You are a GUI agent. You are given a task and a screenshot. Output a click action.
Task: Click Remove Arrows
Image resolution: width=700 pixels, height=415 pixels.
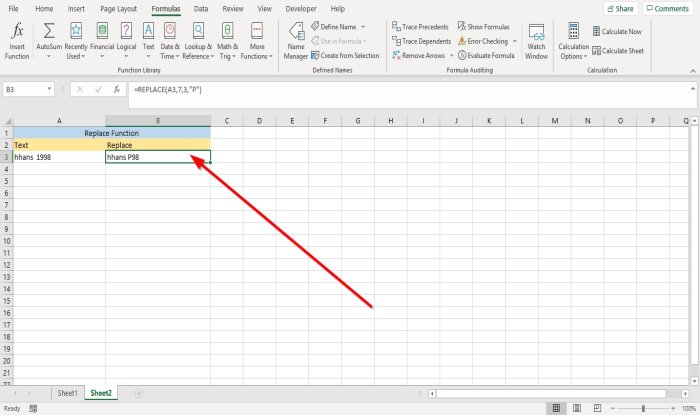tap(419, 55)
